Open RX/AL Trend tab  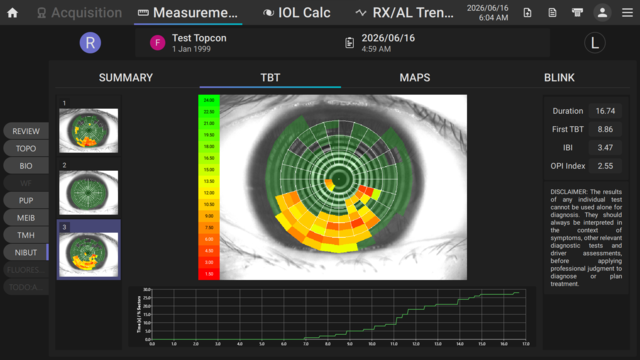tap(404, 13)
